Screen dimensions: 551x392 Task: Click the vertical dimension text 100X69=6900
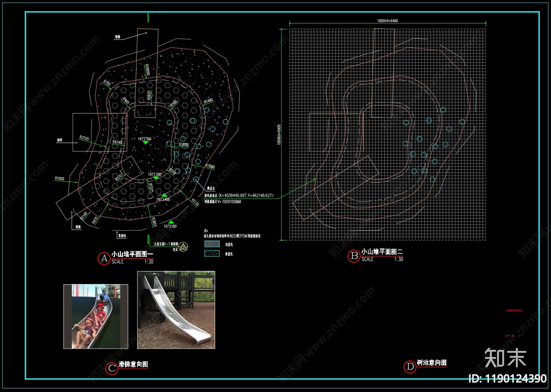click(x=279, y=135)
